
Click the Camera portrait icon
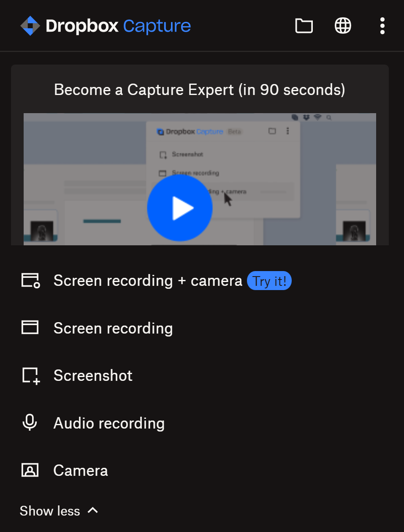[30, 470]
